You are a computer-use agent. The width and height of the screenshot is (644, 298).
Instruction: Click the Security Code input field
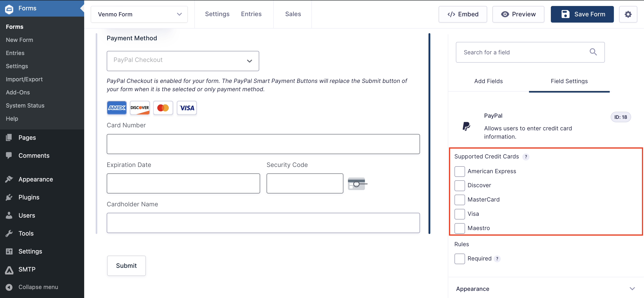[x=305, y=183]
